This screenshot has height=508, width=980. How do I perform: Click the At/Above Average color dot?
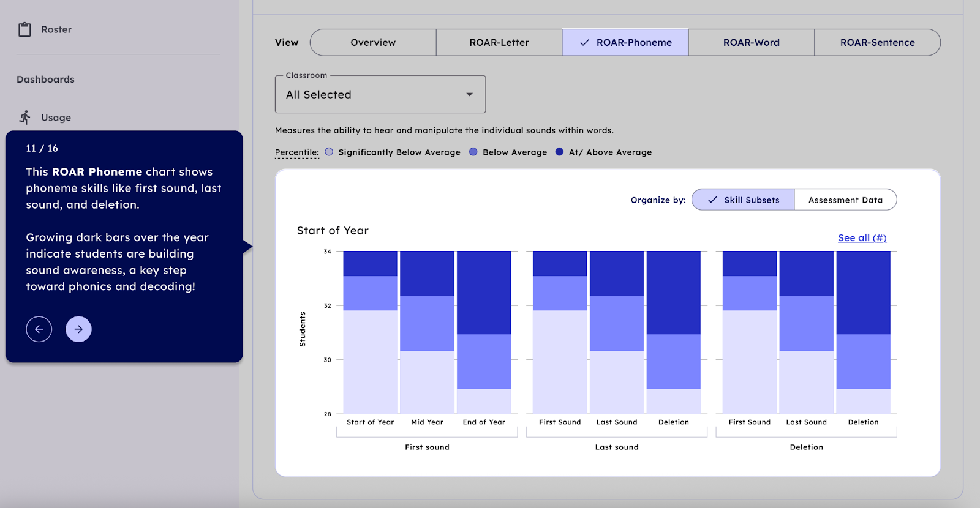tap(559, 152)
